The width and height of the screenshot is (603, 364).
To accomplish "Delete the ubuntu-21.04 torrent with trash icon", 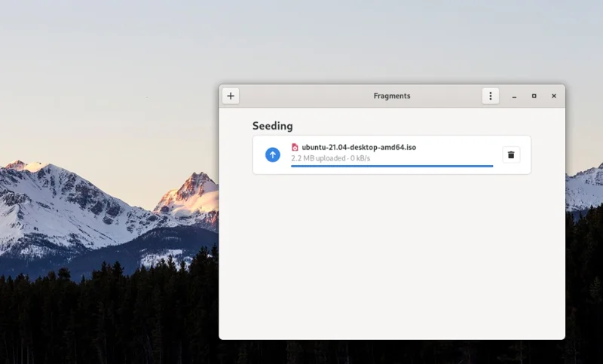I will tap(511, 155).
